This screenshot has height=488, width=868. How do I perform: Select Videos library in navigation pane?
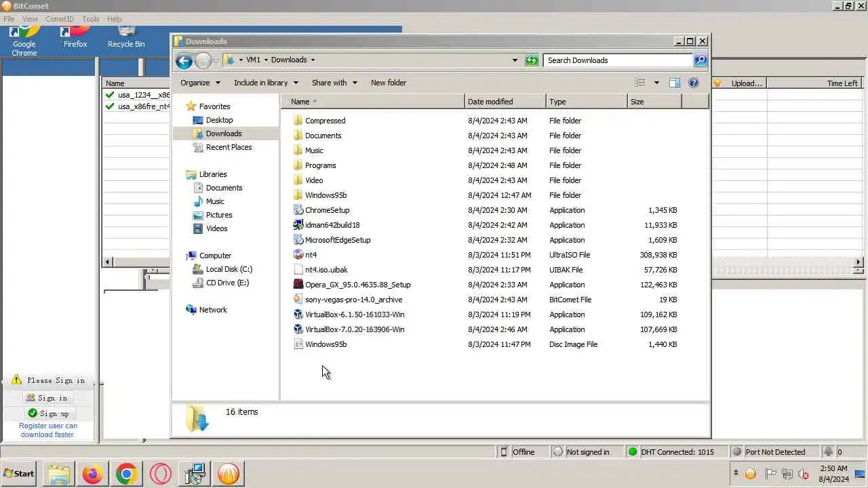click(216, 228)
